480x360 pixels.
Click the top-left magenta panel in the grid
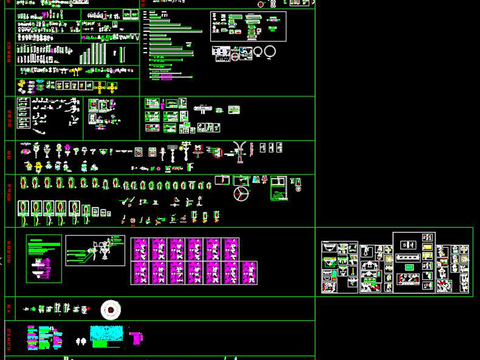pos(140,249)
